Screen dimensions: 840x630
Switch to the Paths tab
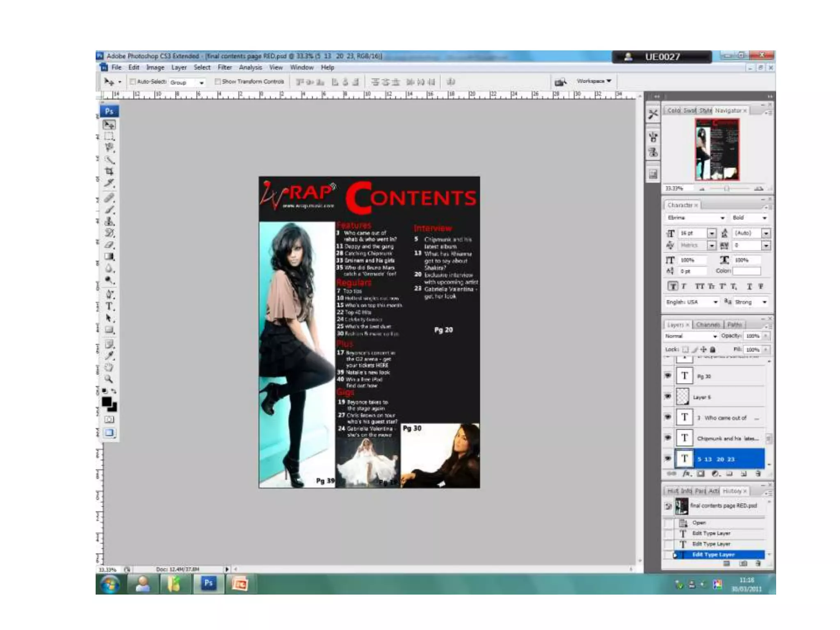click(x=734, y=324)
